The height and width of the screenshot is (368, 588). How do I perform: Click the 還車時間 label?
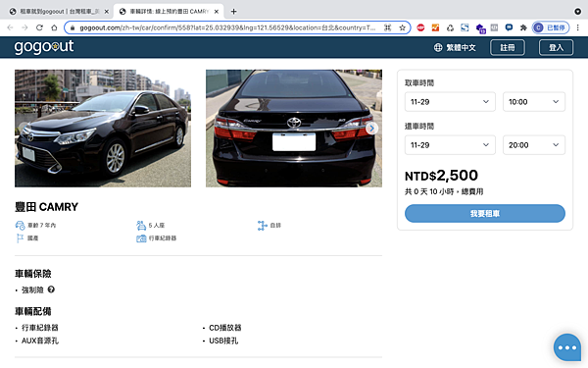point(419,127)
